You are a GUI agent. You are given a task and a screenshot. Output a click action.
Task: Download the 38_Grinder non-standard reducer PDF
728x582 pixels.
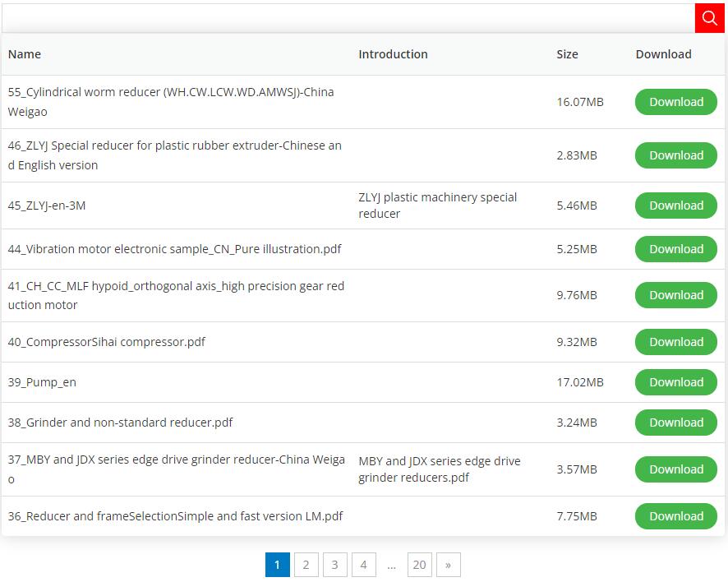point(676,423)
